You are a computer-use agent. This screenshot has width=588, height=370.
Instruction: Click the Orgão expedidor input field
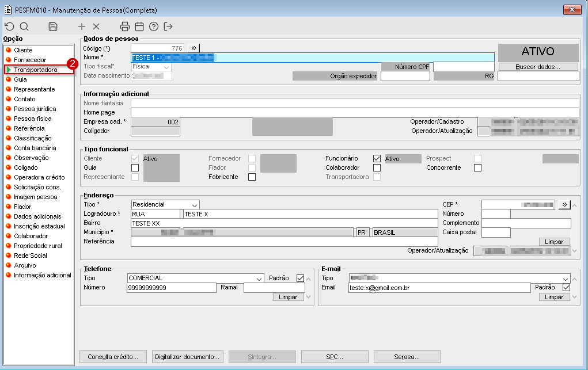[x=405, y=76]
